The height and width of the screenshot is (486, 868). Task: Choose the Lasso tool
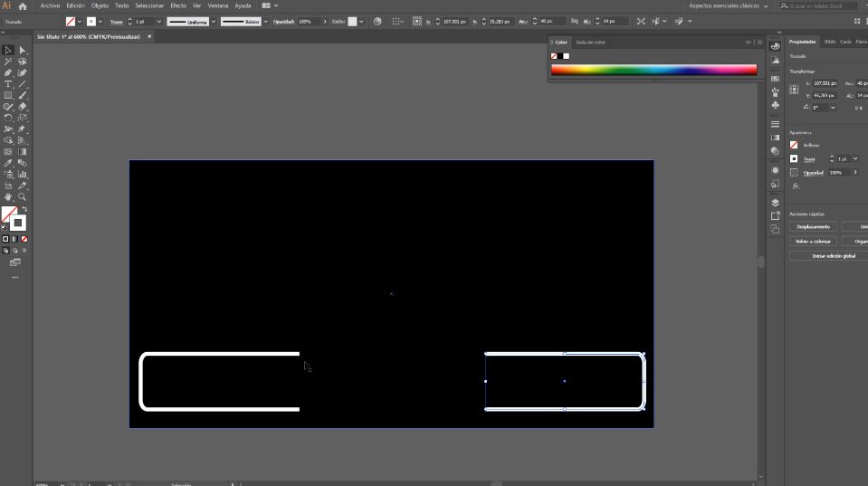click(x=22, y=62)
